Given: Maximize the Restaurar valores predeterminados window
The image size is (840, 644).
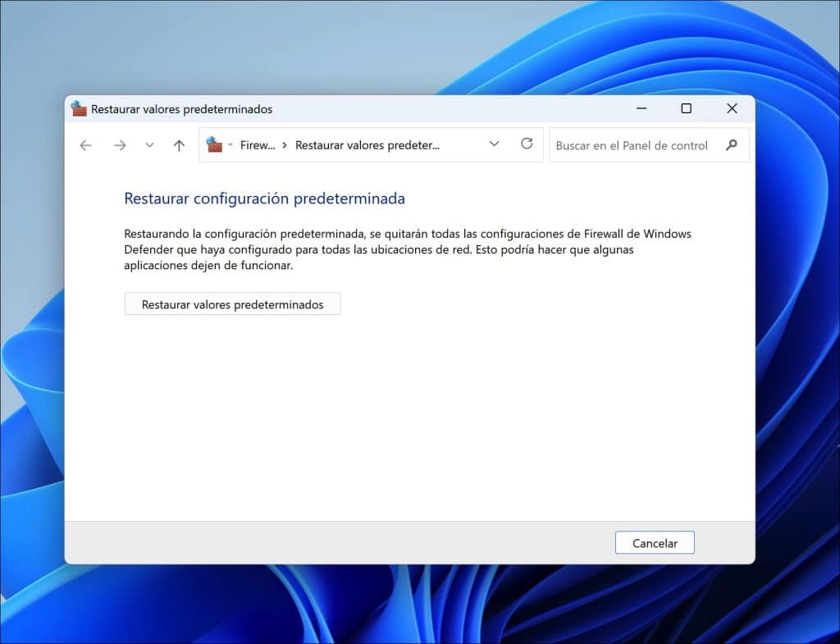Looking at the screenshot, I should tap(687, 109).
